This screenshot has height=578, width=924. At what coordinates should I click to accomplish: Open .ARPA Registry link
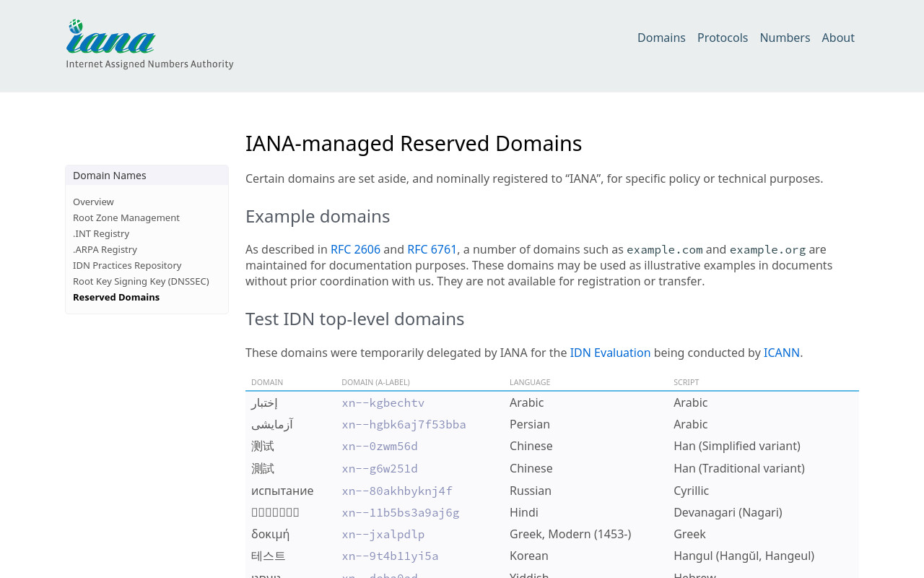point(105,249)
